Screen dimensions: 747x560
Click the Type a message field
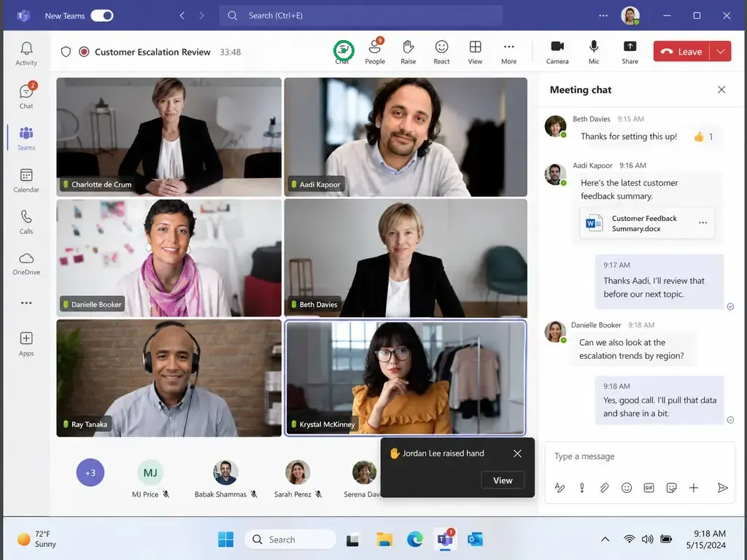click(640, 456)
